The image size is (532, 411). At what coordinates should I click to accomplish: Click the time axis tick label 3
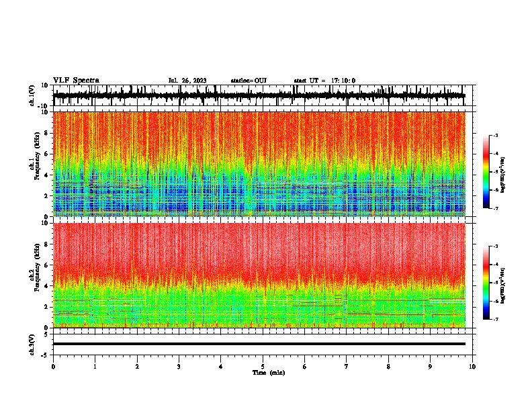click(179, 367)
